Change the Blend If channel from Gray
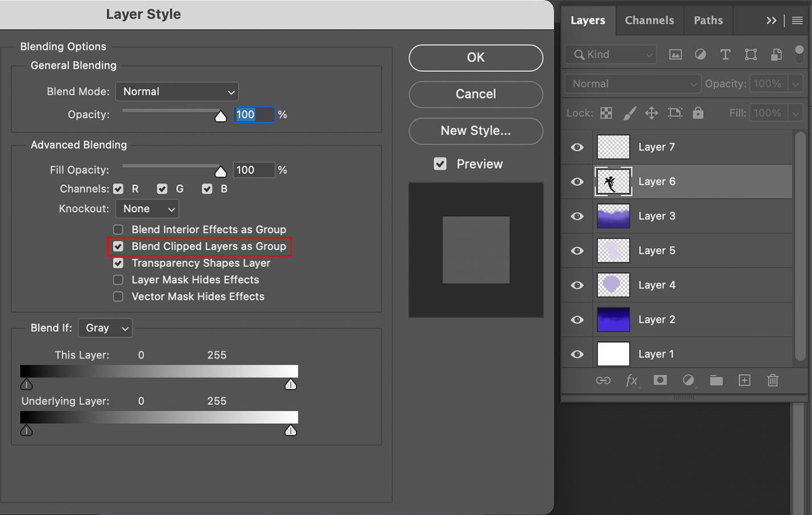Image resolution: width=812 pixels, height=515 pixels. (105, 328)
